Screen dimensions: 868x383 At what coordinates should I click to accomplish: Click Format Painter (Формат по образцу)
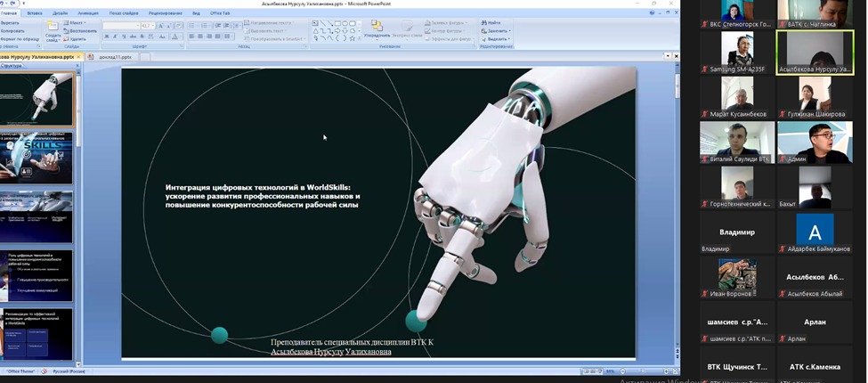[x=18, y=40]
